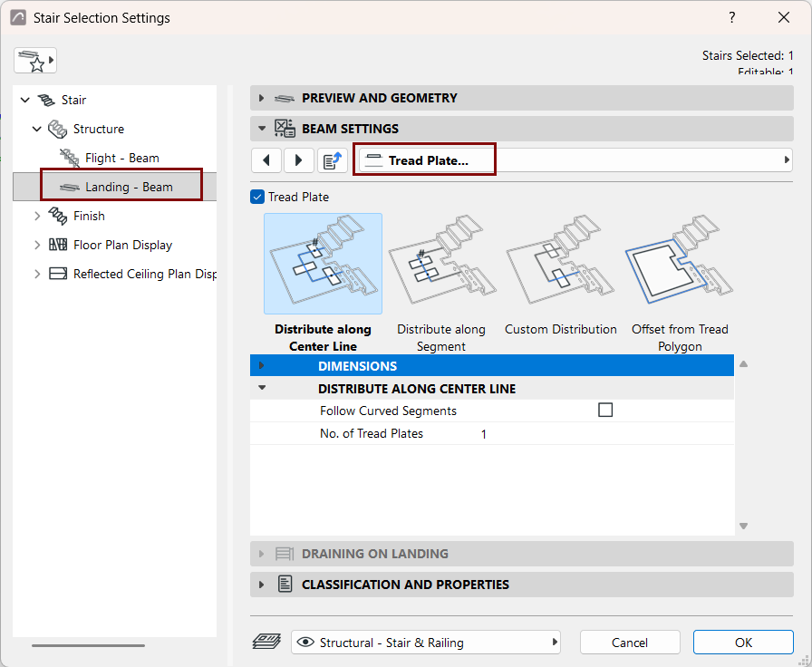812x667 pixels.
Task: Click the parameter list scroll down arrow
Action: (744, 527)
